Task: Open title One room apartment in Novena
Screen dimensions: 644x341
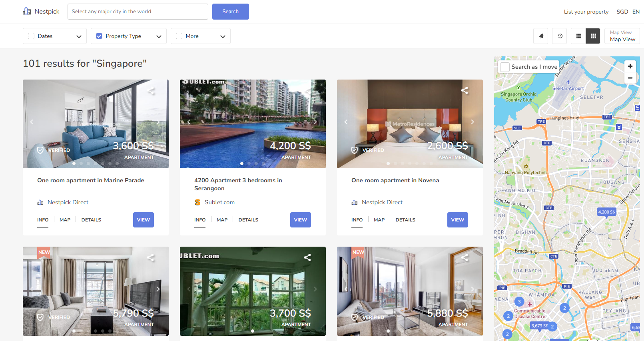Action: (395, 180)
